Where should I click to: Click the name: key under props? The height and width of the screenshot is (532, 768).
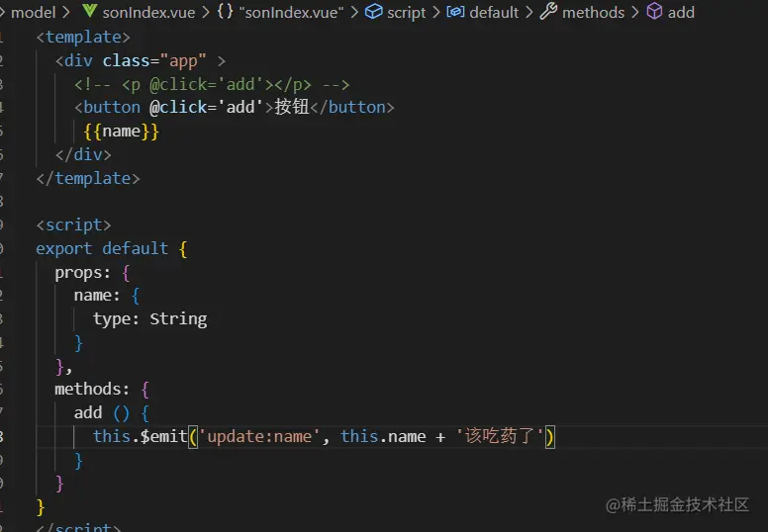[x=97, y=295]
